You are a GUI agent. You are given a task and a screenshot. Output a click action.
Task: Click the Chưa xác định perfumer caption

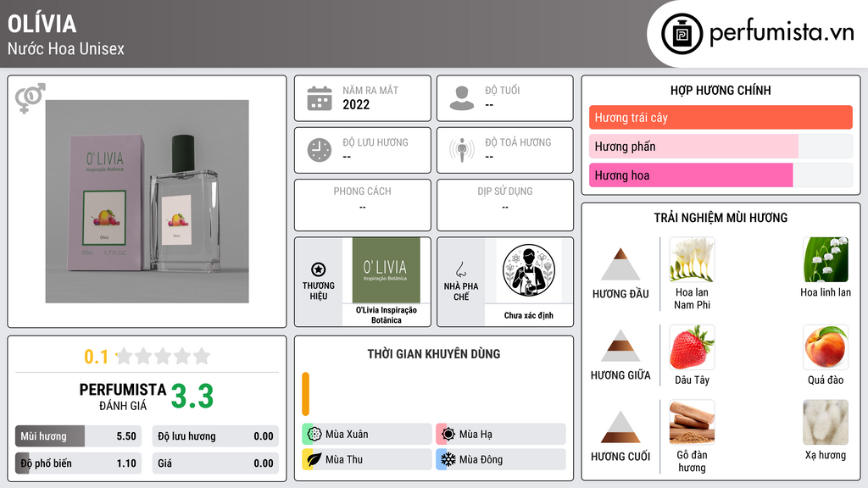click(529, 315)
